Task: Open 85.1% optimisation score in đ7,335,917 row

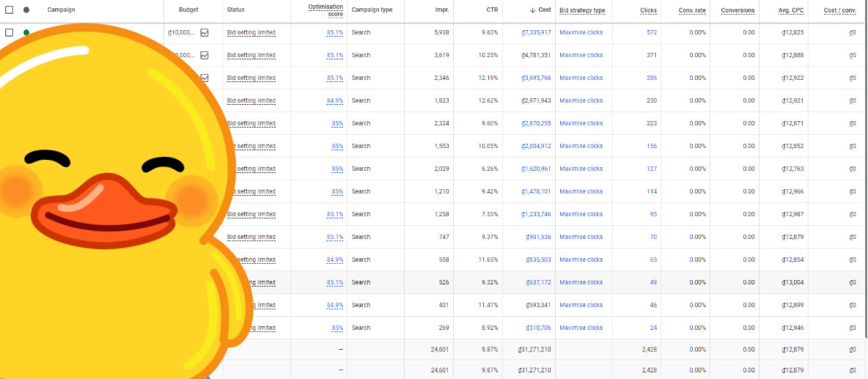Action: click(335, 33)
